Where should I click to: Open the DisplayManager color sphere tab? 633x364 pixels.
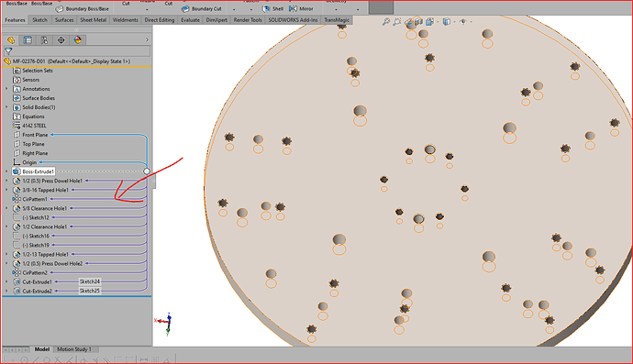tap(77, 40)
